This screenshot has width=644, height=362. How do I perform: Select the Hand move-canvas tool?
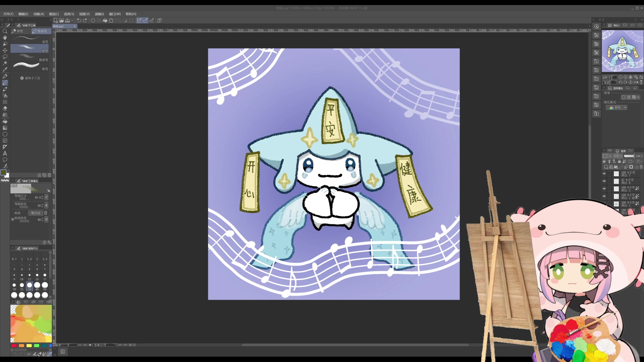click(x=5, y=38)
